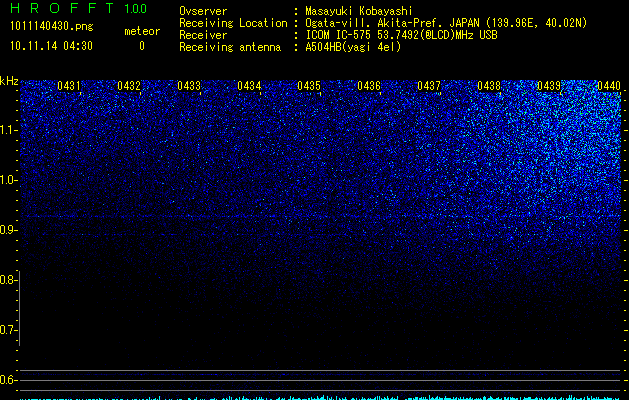Click the 0439 time marker
Viewport: 629px width, 400px height.
tap(549, 85)
